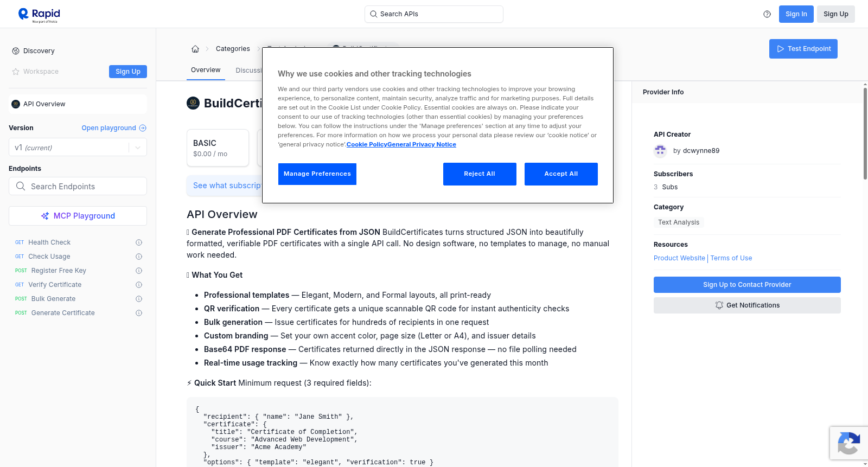The image size is (868, 467).
Task: Click See what subscription banner
Action: click(225, 185)
